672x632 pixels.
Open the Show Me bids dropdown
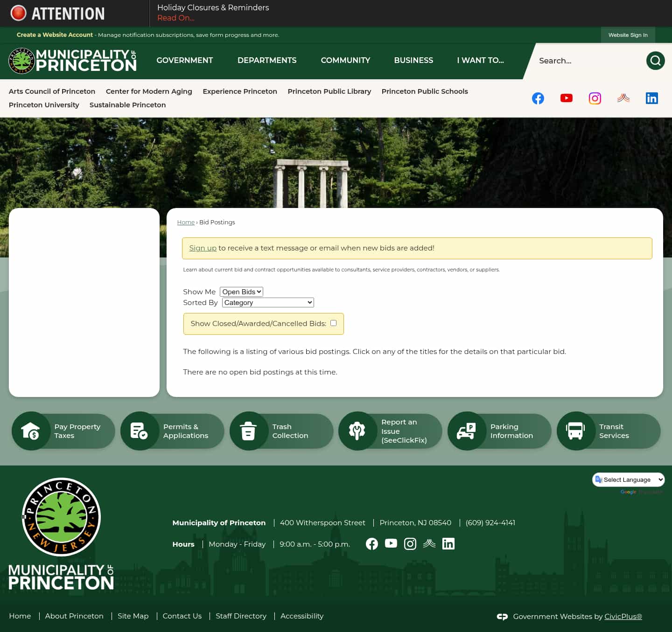click(x=241, y=292)
